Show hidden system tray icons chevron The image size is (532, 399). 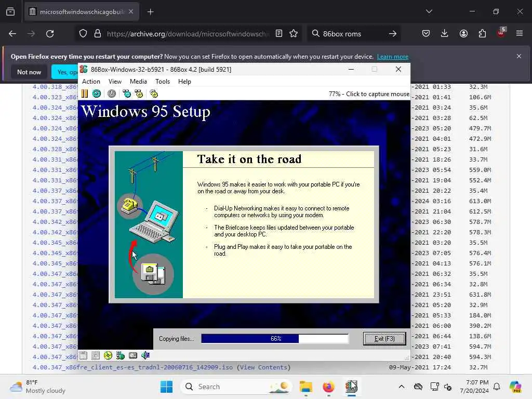tap(402, 387)
